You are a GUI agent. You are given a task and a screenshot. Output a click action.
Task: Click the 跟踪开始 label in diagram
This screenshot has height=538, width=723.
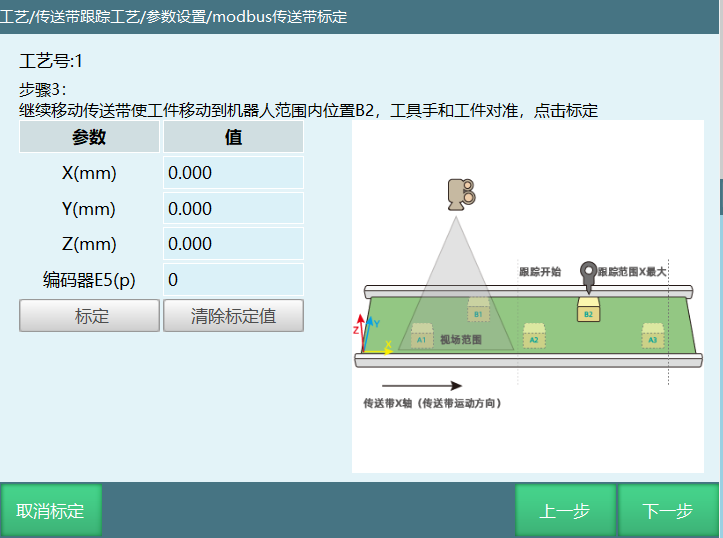[540, 272]
